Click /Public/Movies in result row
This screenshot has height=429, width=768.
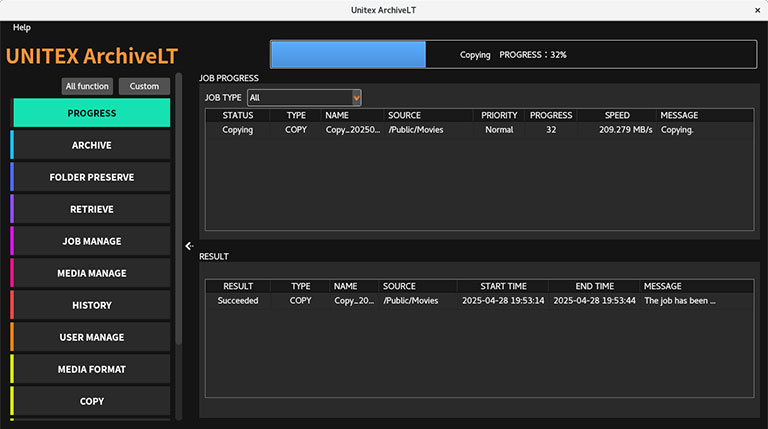(x=410, y=301)
